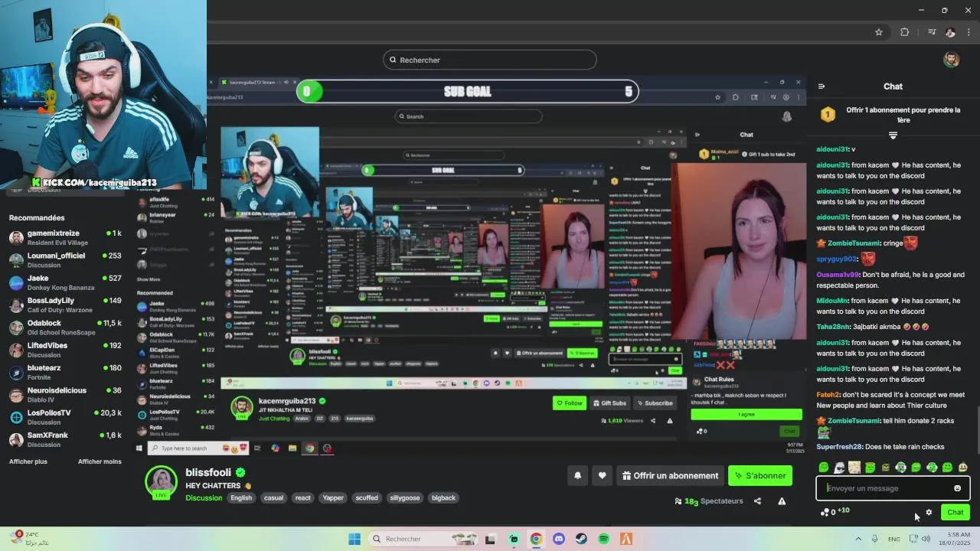Open Jaeke channel in sidebar
The height and width of the screenshot is (551, 980).
65,282
